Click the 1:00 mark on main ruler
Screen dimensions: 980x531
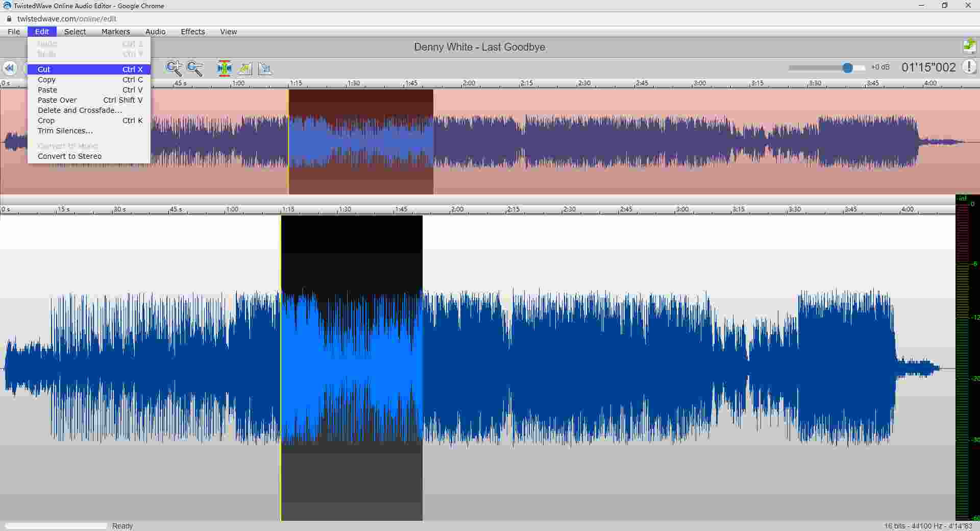[x=232, y=209]
